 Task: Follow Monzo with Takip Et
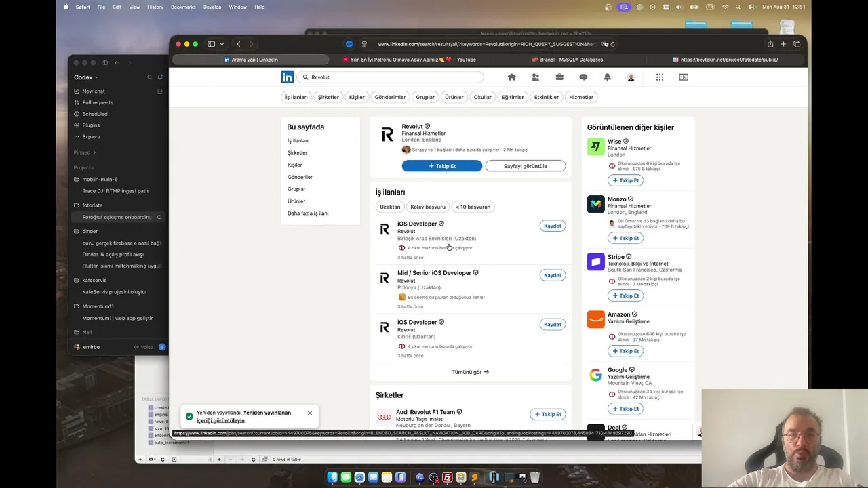626,238
